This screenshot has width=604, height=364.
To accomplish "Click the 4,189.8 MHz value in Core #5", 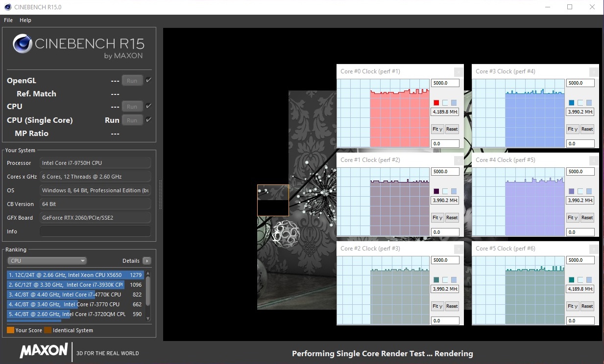I will coord(580,289).
